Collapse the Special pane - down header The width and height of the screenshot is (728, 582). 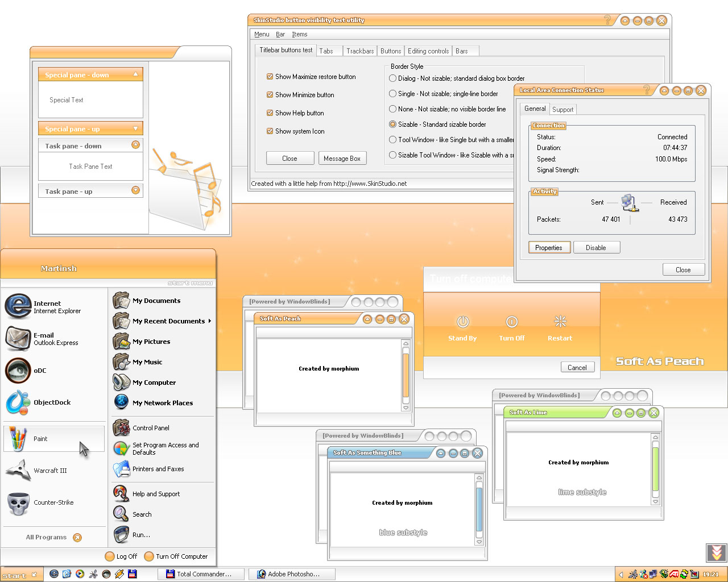(90, 74)
